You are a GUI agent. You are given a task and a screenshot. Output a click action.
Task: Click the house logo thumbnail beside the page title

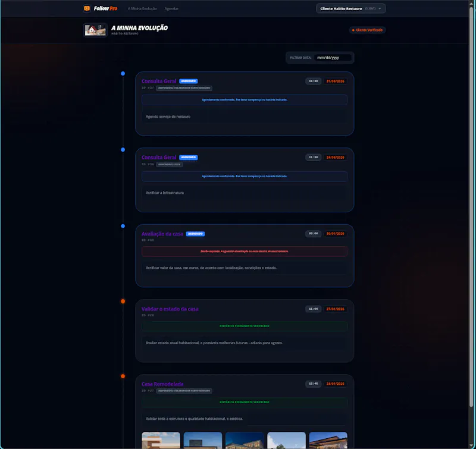[x=95, y=30]
